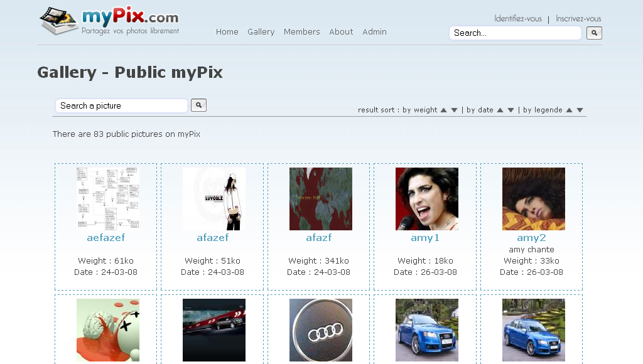Sort by legende ascending arrow

(569, 110)
